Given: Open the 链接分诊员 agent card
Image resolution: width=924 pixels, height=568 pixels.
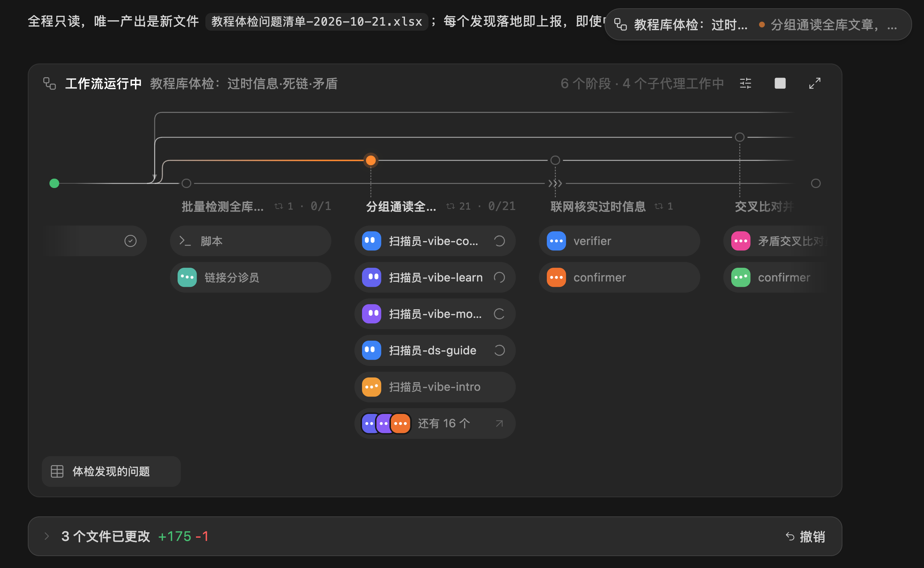Looking at the screenshot, I should pos(250,277).
